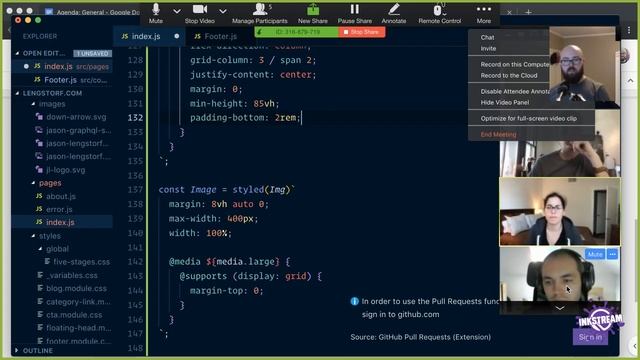Viewport: 640px width, 360px height.
Task: Collapse the LENGSTORF.COM folder section
Action: 17,93
